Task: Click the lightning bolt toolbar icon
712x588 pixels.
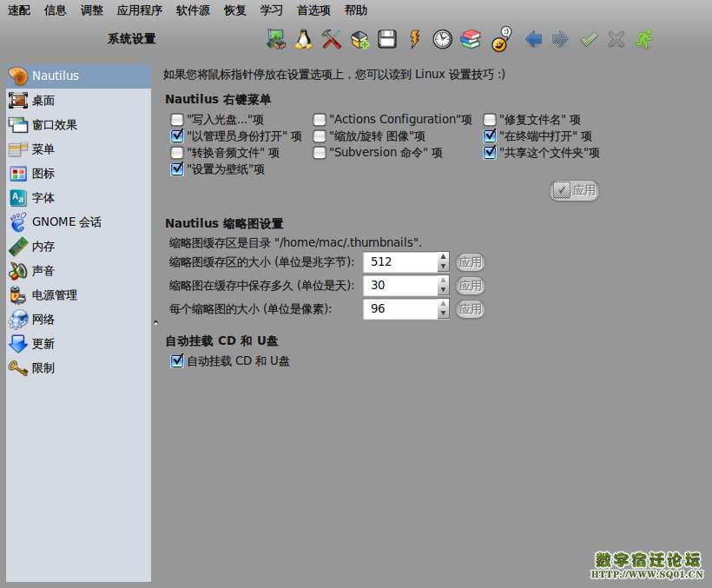Action: [414, 39]
